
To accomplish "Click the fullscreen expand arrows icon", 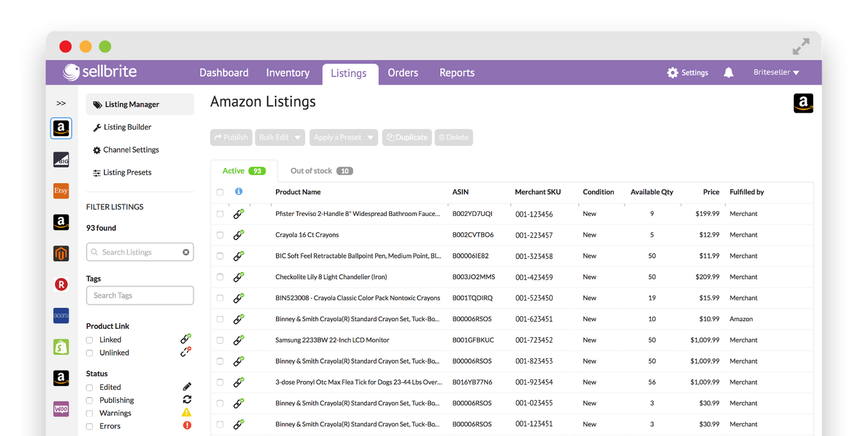I will (801, 46).
